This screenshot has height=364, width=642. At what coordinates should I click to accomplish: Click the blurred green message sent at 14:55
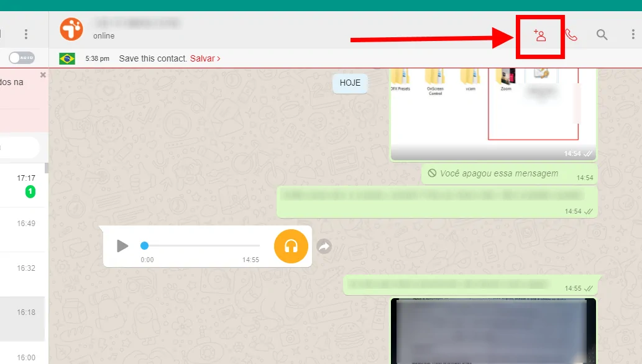pos(470,284)
